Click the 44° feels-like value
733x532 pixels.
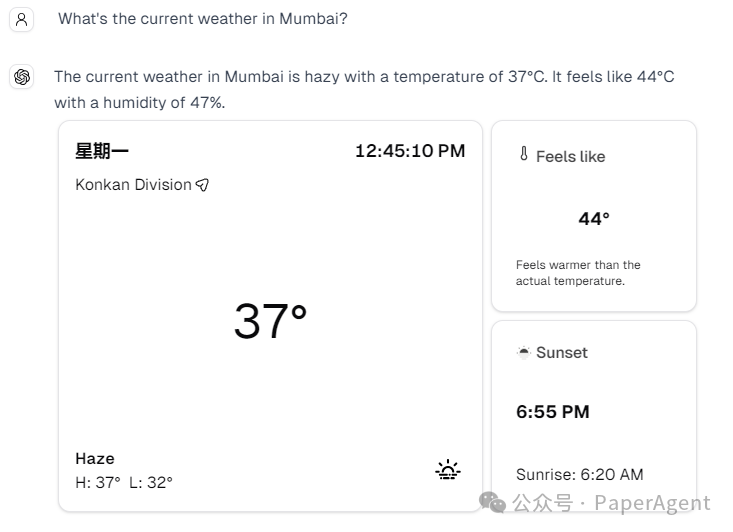pyautogui.click(x=594, y=218)
